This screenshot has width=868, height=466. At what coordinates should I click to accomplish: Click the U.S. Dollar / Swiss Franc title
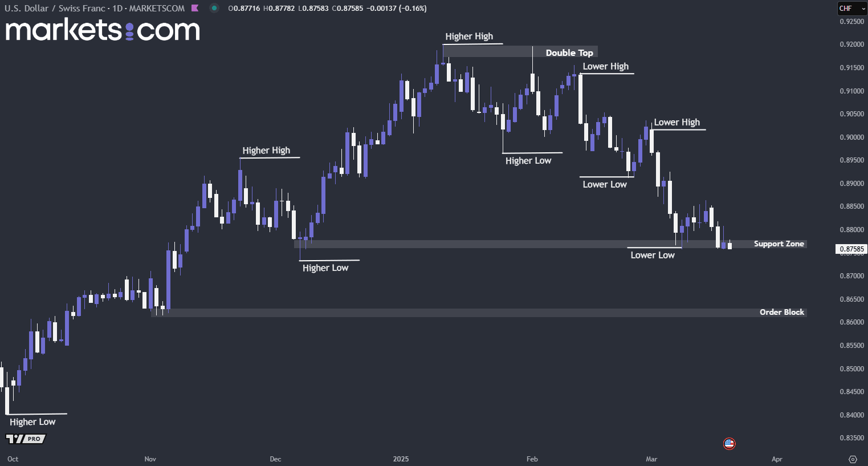tap(55, 9)
